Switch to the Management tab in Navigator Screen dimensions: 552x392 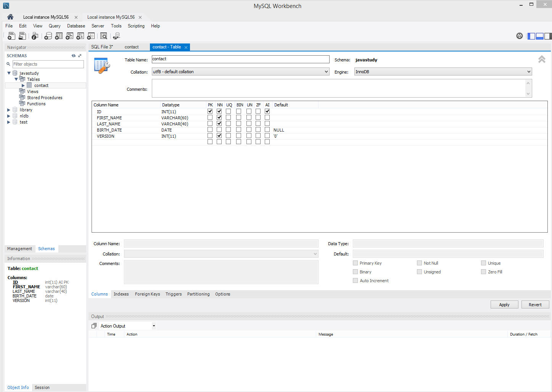20,249
